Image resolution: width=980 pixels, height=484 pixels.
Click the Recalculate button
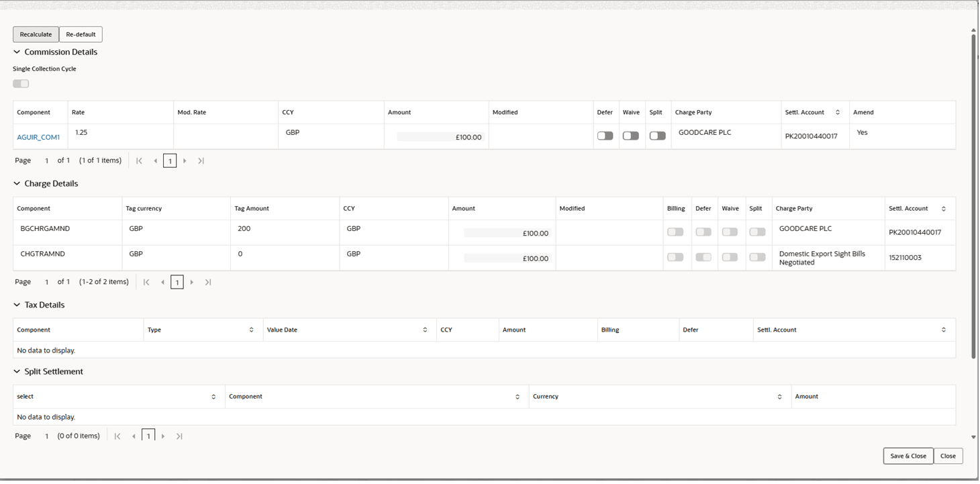tap(36, 34)
